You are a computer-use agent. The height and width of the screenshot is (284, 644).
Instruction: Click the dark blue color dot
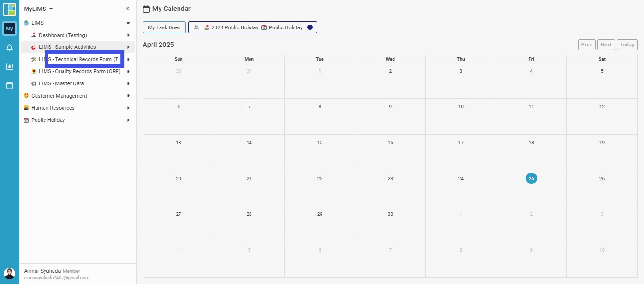point(310,27)
